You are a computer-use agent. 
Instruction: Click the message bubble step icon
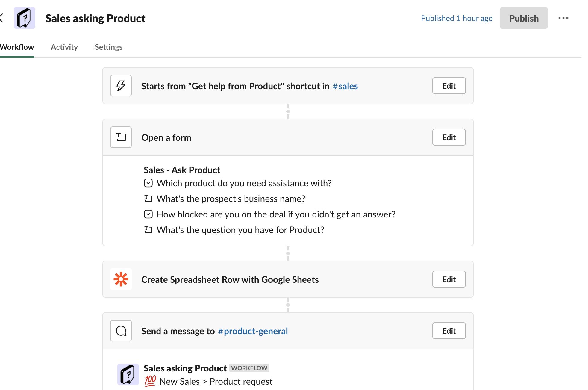pyautogui.click(x=121, y=331)
